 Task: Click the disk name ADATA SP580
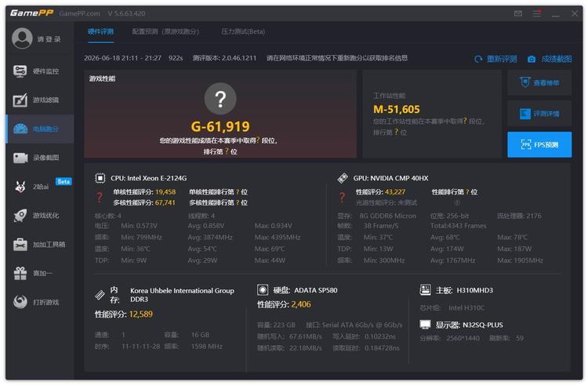click(x=316, y=290)
